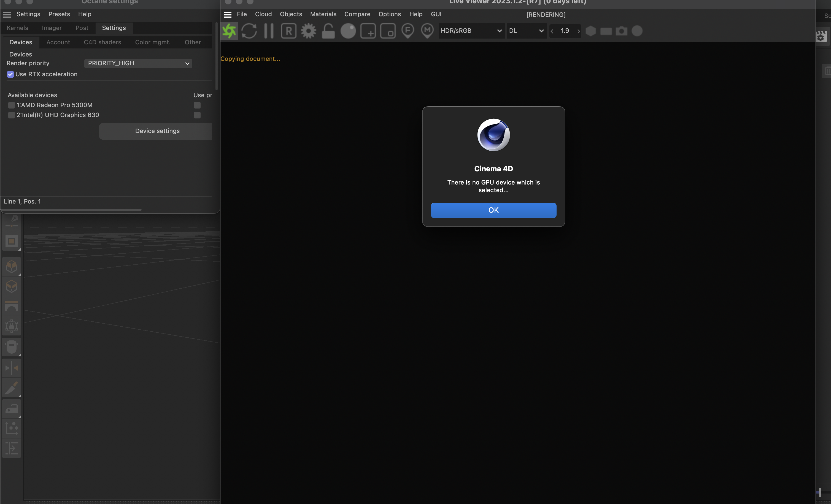Click the hexagon icon in Live Viewer toolbar
Screen dimensions: 831x504
pyautogui.click(x=590, y=31)
